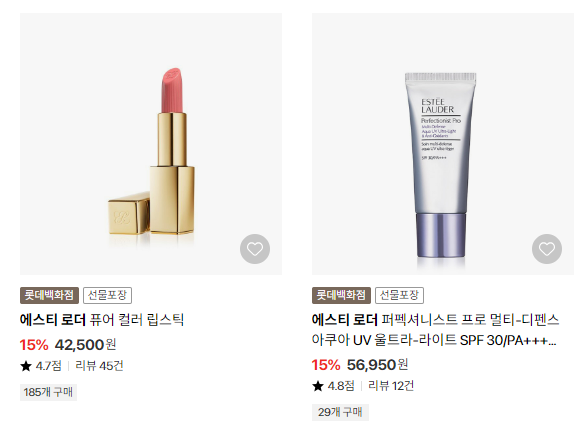Viewport: 587px width, 430px height.
Task: Open 퍼펙셔니스트 프로 멀티-디펜스 product title
Action: click(435, 330)
